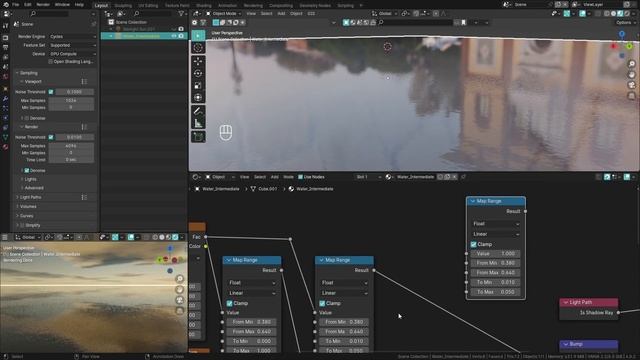The image size is (640, 360).
Task: Open the Blender logo menu
Action: click(x=5, y=4)
